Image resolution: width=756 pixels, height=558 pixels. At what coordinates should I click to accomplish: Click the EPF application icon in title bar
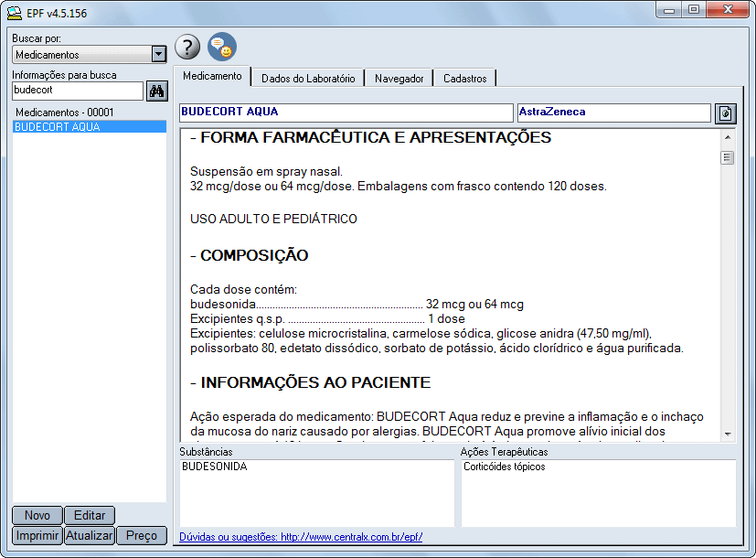(x=15, y=13)
